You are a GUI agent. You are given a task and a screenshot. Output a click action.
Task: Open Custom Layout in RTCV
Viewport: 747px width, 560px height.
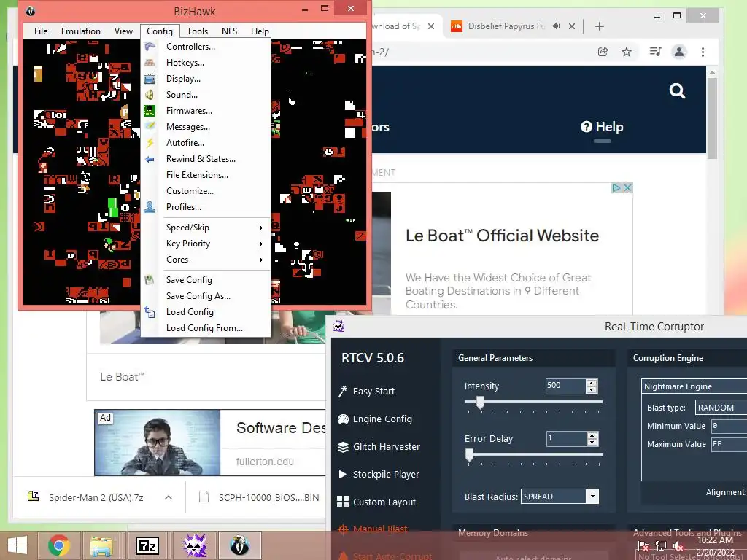pos(376,502)
